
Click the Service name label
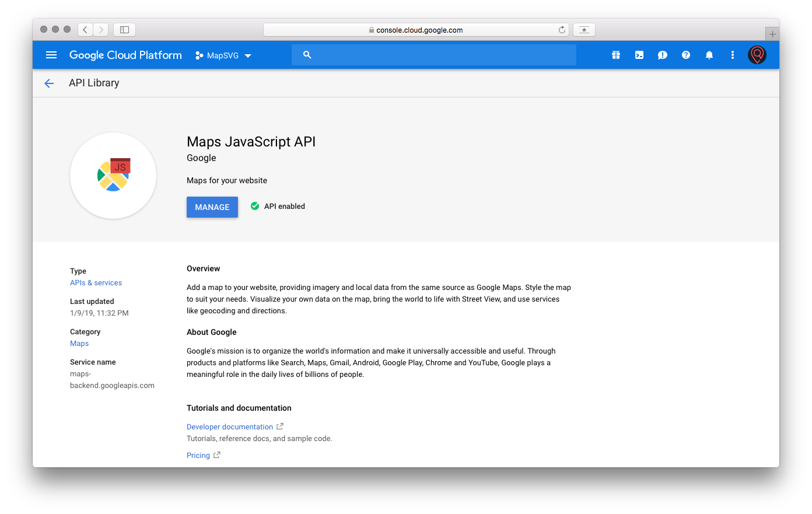pyautogui.click(x=93, y=362)
